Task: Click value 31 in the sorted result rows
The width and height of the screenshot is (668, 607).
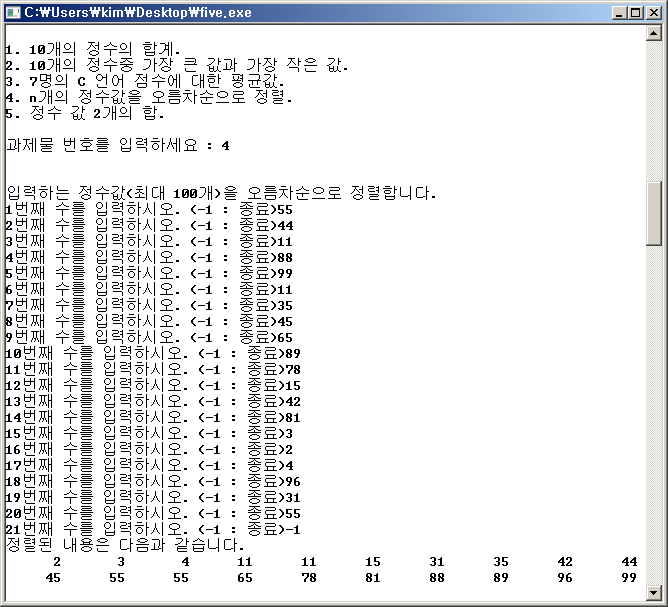Action: coord(437,562)
